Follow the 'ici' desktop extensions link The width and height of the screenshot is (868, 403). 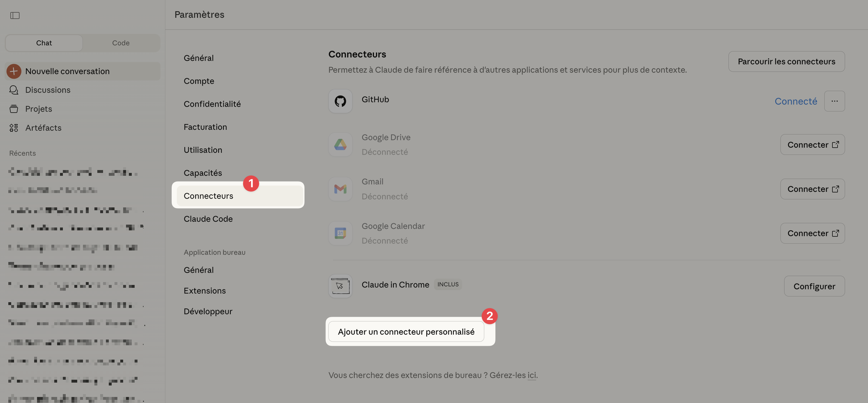(531, 375)
